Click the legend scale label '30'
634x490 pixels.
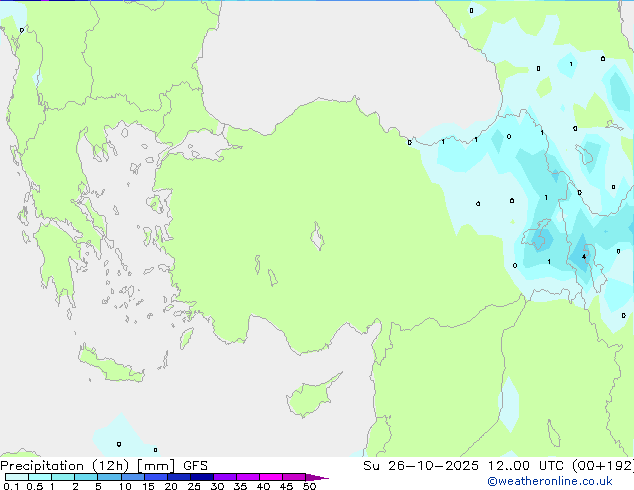pos(217,486)
